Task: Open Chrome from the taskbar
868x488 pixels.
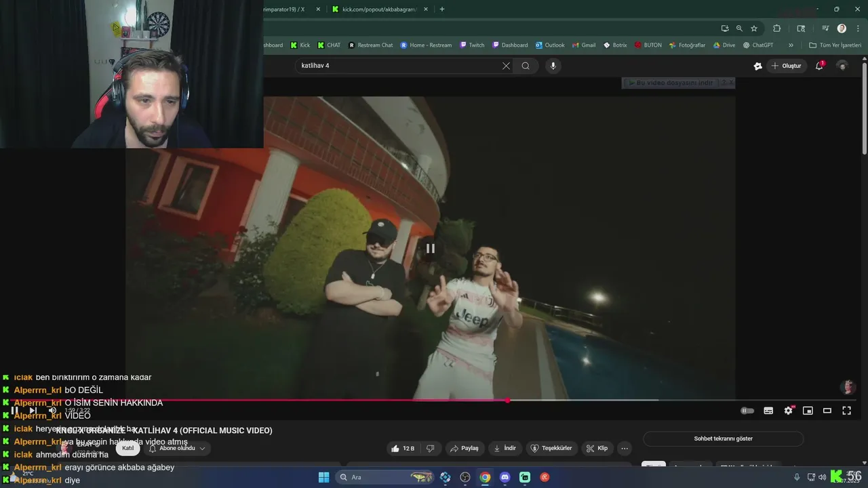Action: click(x=485, y=477)
